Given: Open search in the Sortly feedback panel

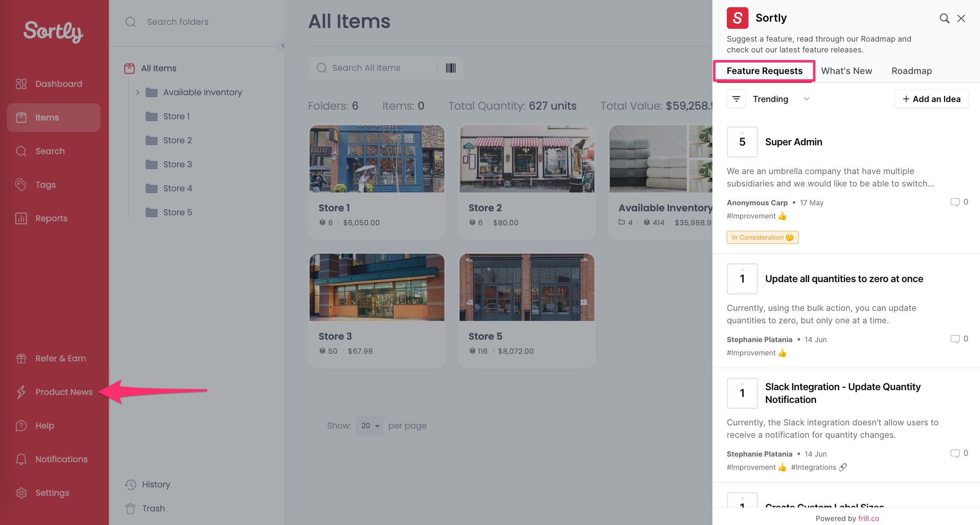Looking at the screenshot, I should click(944, 18).
